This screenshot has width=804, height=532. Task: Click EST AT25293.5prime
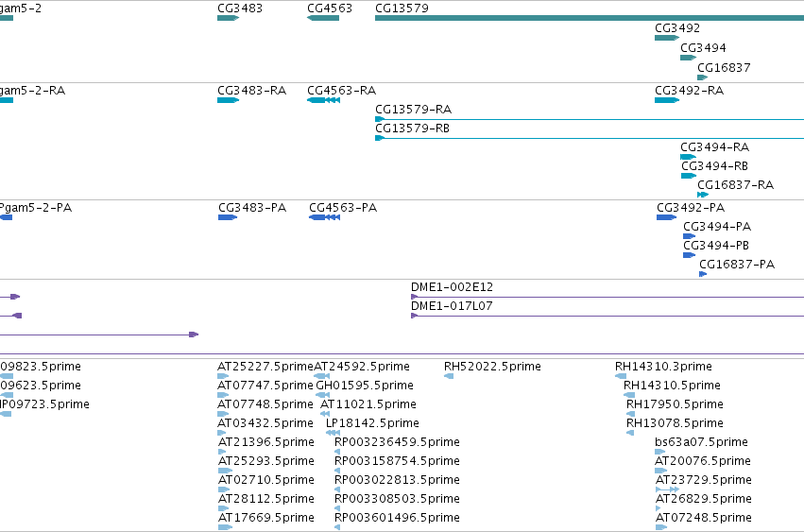coord(266,462)
